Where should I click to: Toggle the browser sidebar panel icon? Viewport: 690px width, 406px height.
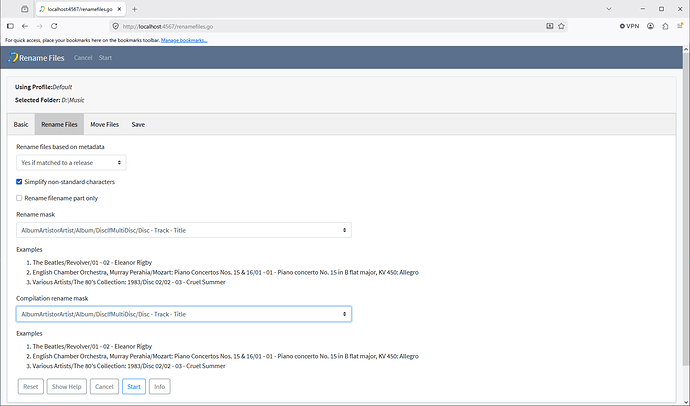click(11, 26)
